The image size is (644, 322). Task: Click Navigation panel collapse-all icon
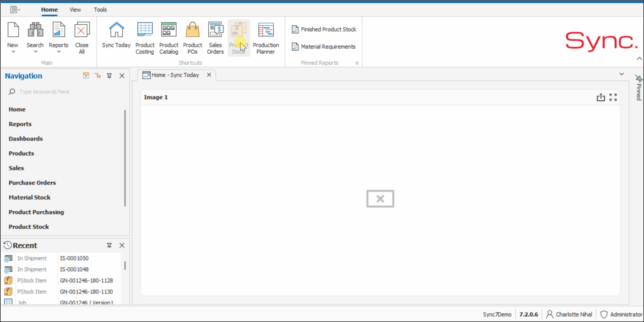86,76
